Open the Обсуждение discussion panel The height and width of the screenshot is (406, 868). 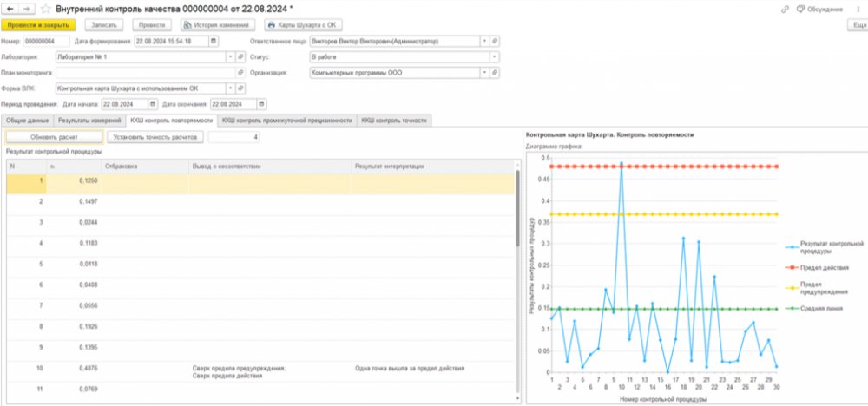coord(819,10)
